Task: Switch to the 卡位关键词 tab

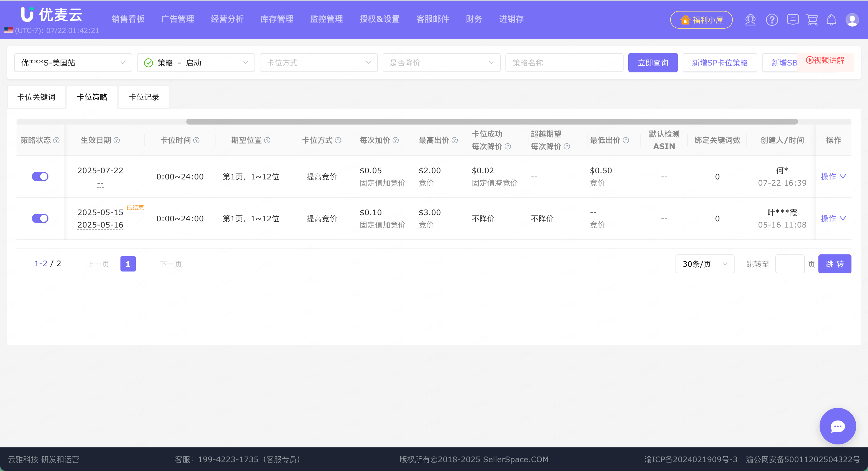Action: pyautogui.click(x=36, y=97)
